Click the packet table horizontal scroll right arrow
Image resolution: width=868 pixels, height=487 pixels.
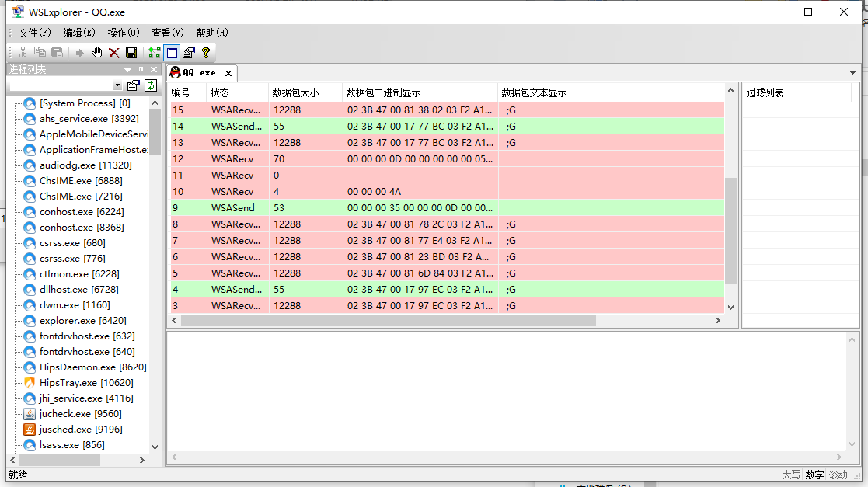tap(718, 321)
